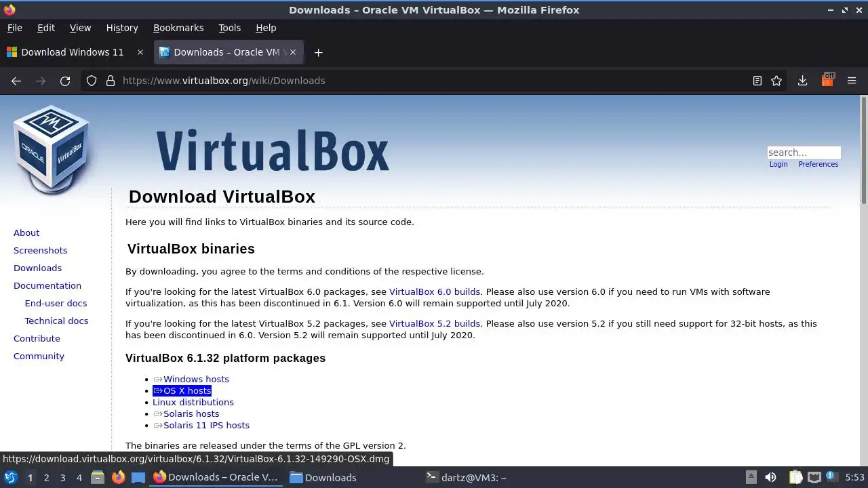Viewport: 868px width, 488px height.
Task: Reload the current page
Action: (65, 81)
